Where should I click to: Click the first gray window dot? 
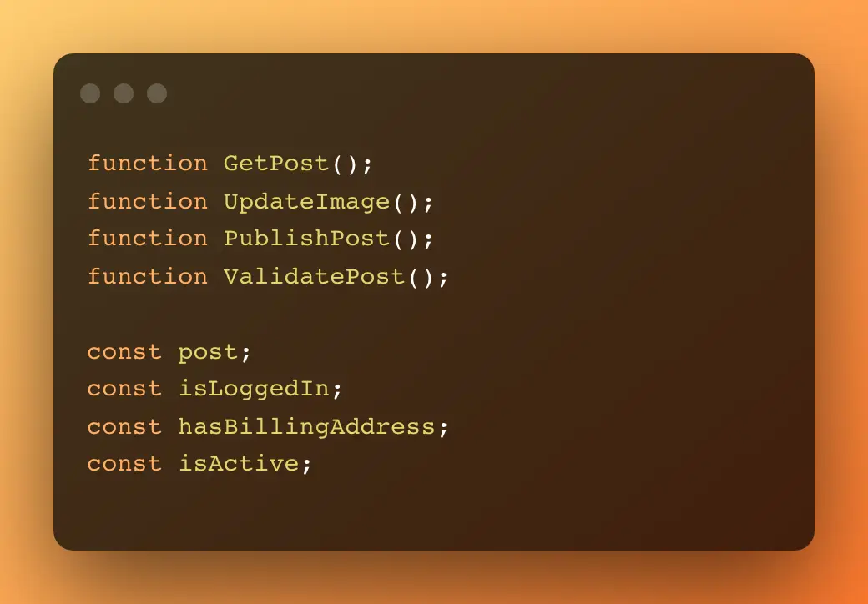coord(90,93)
